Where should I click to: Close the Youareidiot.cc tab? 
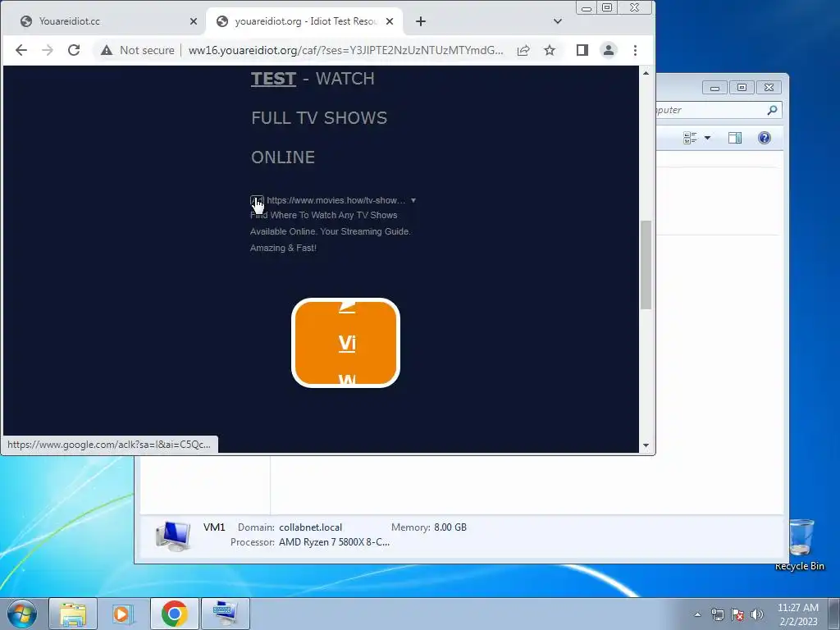[194, 21]
